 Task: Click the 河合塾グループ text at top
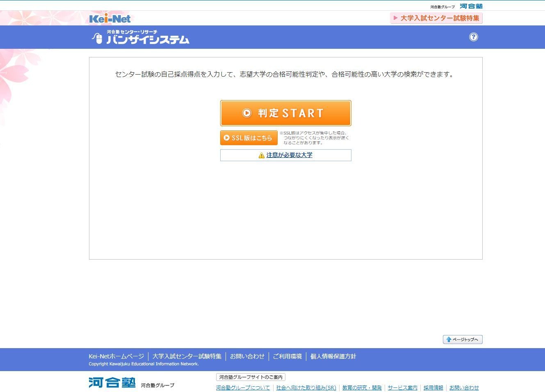pyautogui.click(x=442, y=7)
